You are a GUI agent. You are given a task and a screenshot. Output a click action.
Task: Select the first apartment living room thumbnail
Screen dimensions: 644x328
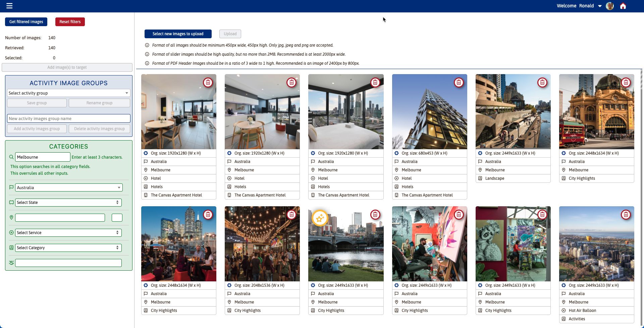[x=179, y=112]
